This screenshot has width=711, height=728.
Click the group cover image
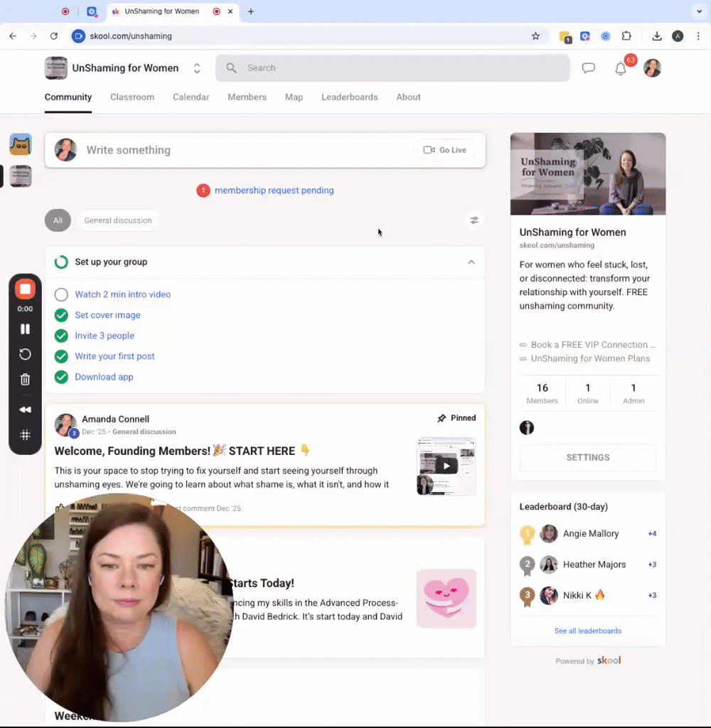click(x=588, y=174)
